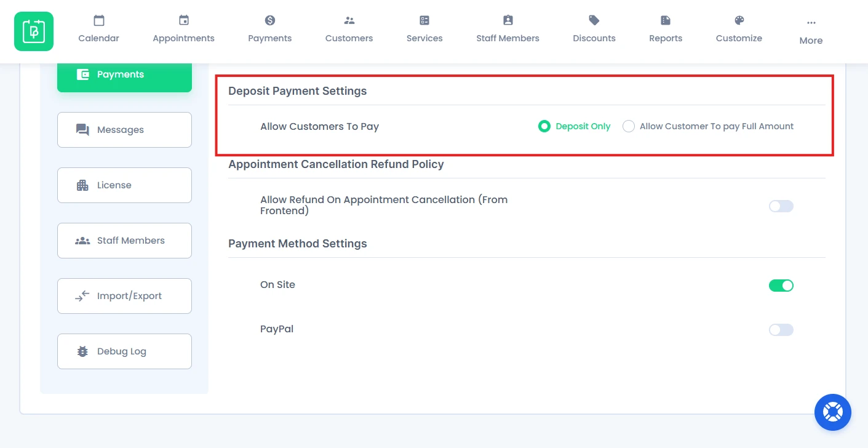The image size is (868, 448).
Task: Open the Services menu label
Action: pos(424,38)
